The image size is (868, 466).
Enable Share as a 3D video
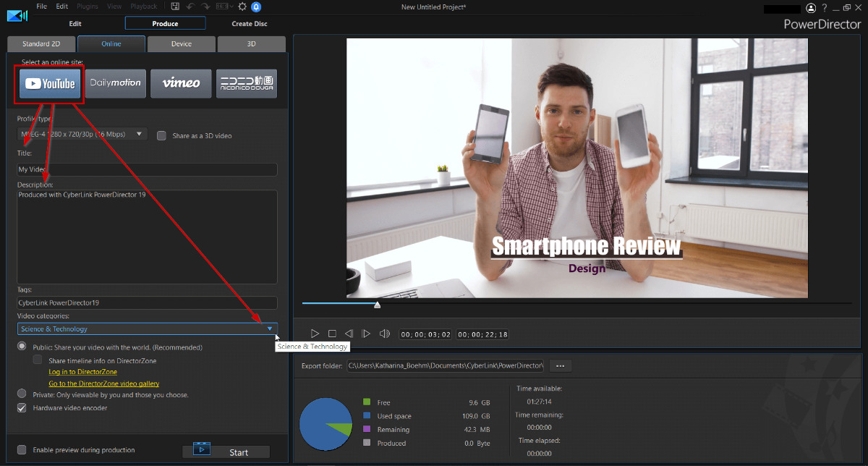point(161,135)
